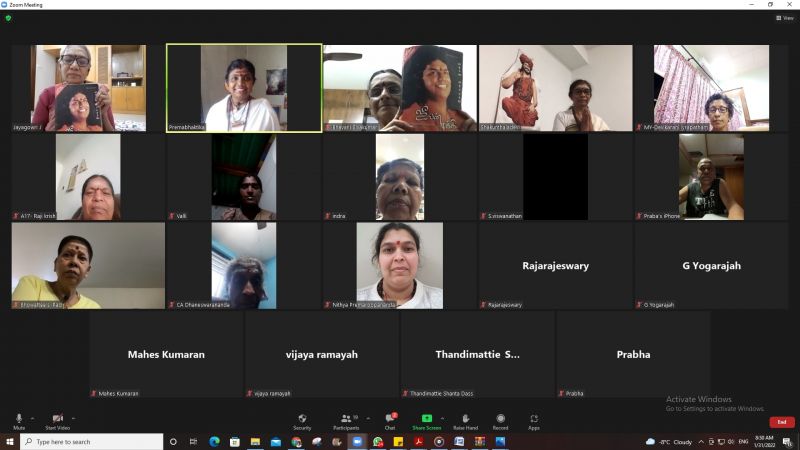This screenshot has height=450, width=800.
Task: Select the vijaya ramayah participant tile
Action: point(321,354)
